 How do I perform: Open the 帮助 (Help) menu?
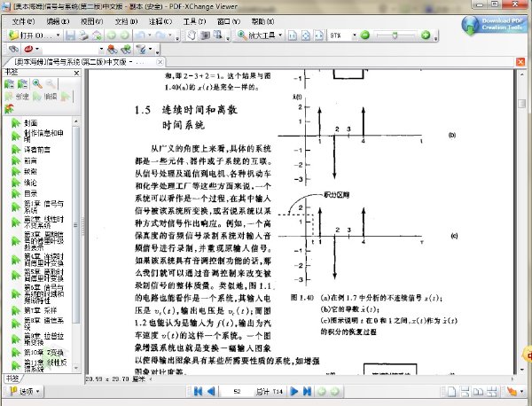tap(262, 21)
